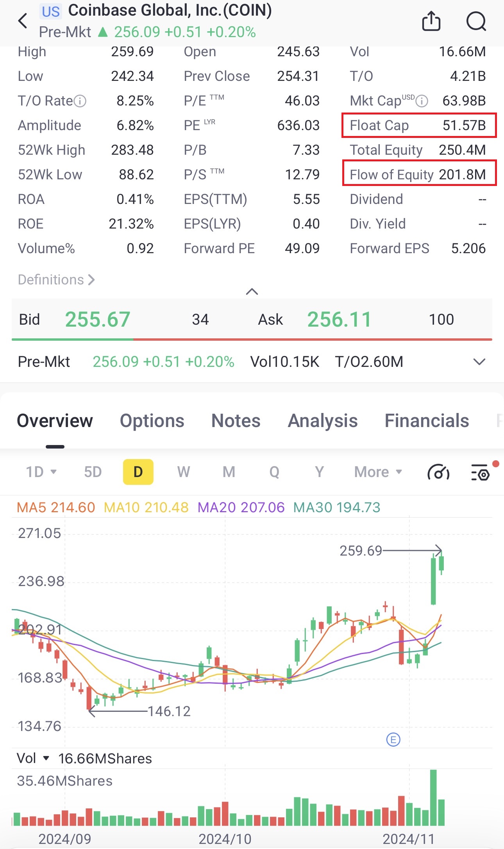
Task: Tap the 259.69 high label on chart
Action: click(x=361, y=551)
